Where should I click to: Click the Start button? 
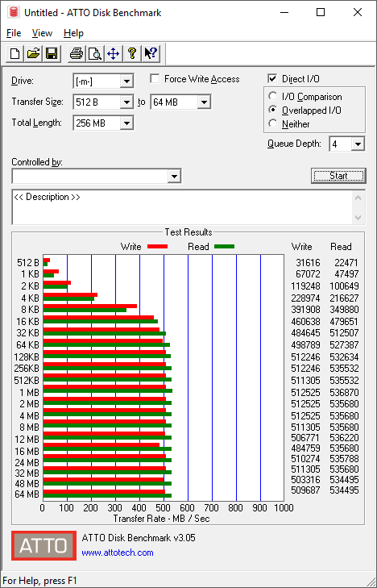coord(338,176)
